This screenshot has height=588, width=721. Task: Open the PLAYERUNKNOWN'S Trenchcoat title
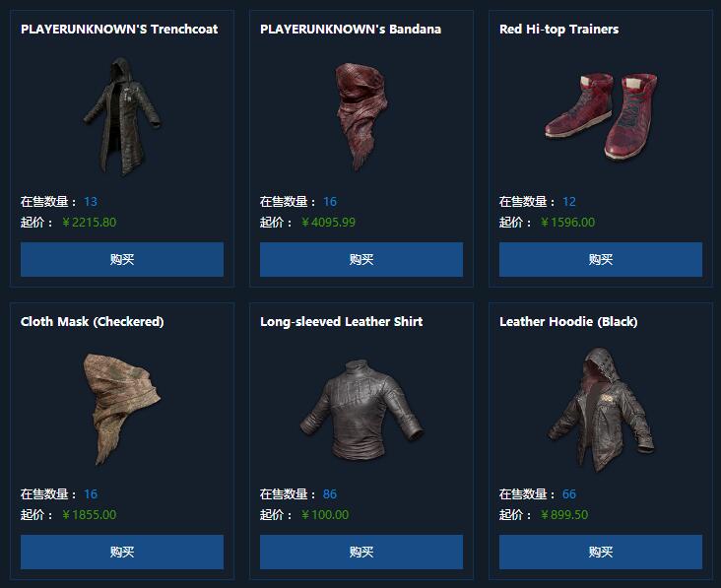119,29
